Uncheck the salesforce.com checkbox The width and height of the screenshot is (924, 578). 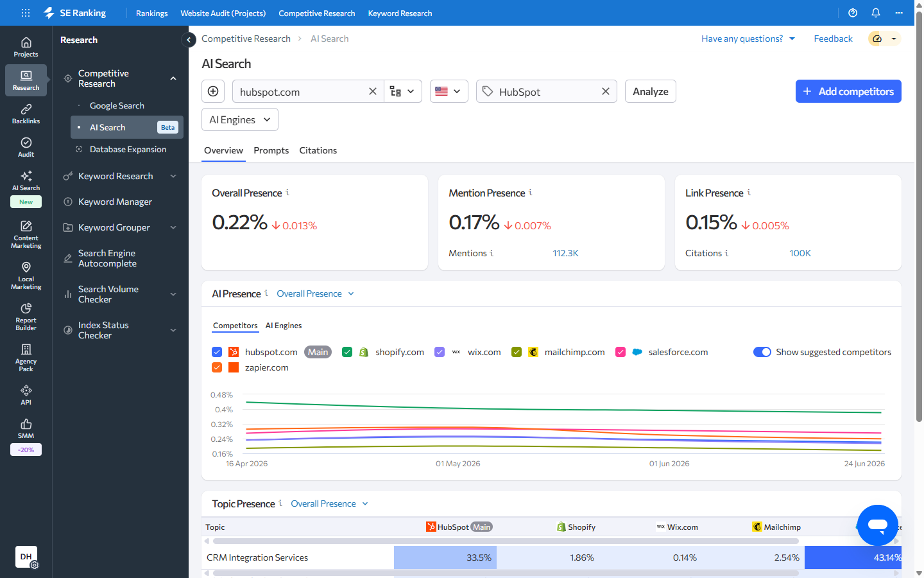click(x=620, y=352)
